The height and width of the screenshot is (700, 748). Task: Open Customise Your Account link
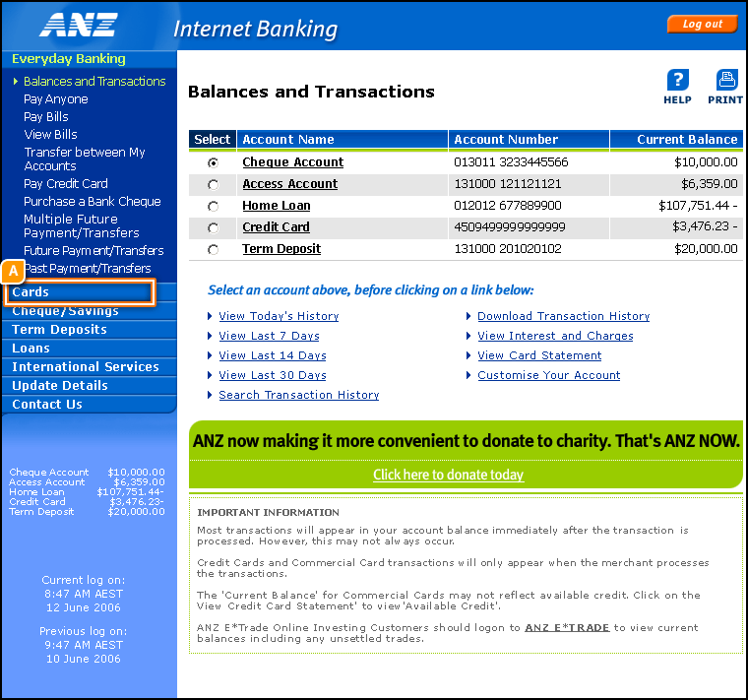[548, 375]
